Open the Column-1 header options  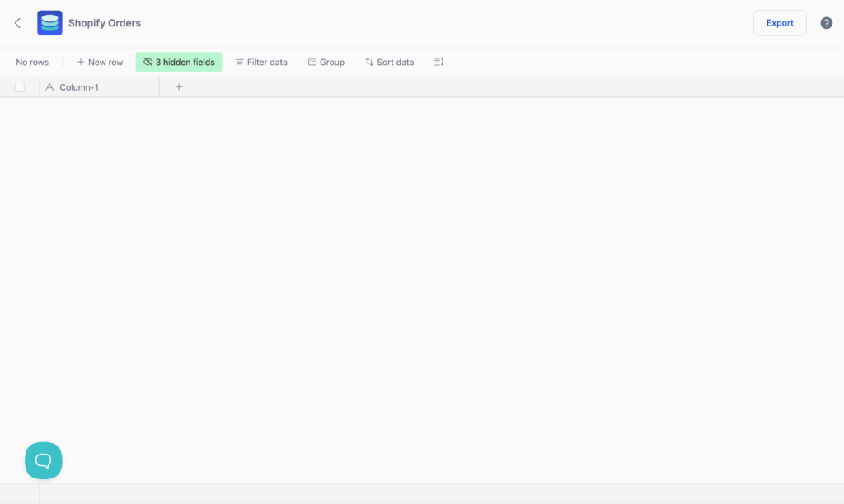[99, 86]
